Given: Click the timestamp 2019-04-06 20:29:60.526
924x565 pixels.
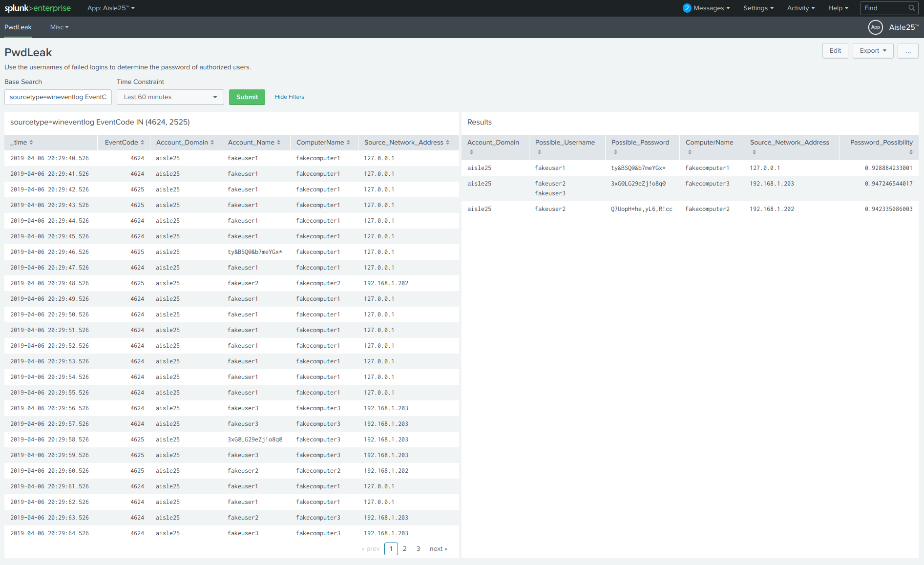Looking at the screenshot, I should 50,471.
